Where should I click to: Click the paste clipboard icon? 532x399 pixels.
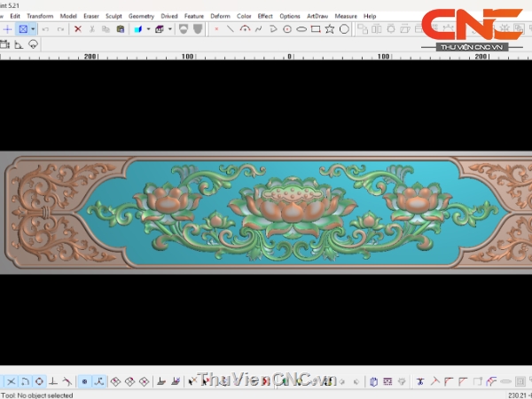pyautogui.click(x=120, y=29)
